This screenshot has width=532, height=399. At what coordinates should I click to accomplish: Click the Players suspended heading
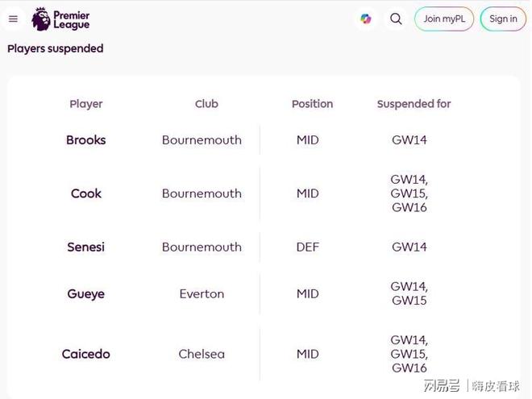pyautogui.click(x=56, y=48)
